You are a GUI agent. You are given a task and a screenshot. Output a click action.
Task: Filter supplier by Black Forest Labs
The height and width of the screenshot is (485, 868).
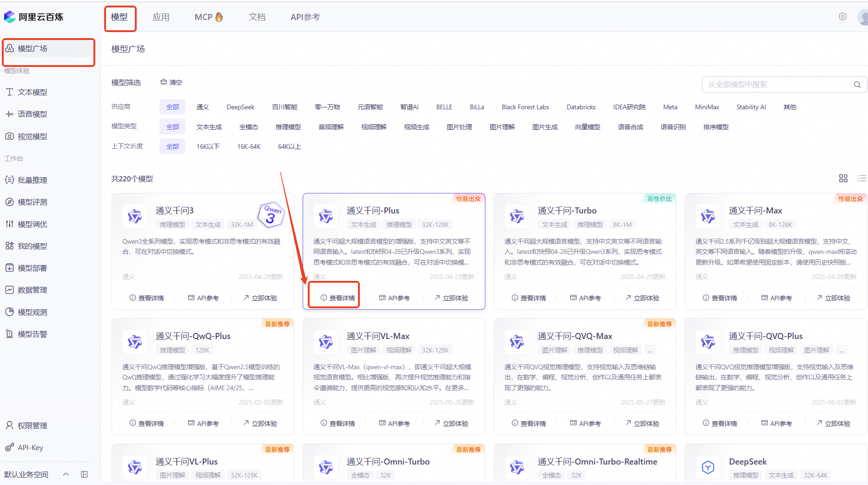click(525, 107)
